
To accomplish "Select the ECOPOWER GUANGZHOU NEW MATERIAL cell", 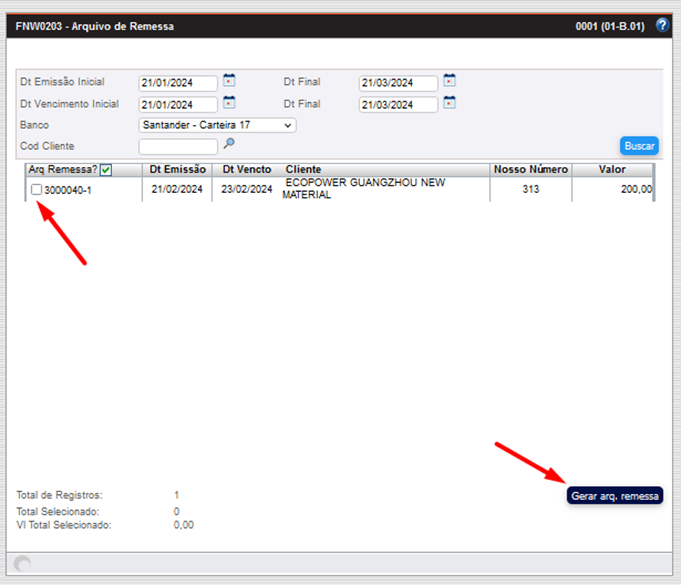I will point(363,189).
